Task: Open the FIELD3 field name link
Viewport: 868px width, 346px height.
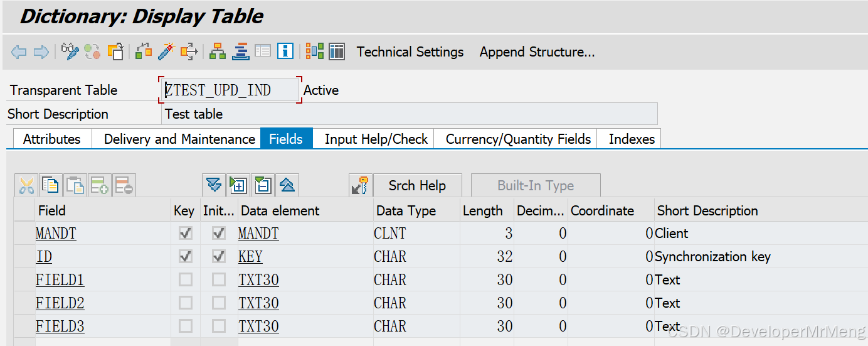Action: (60, 327)
